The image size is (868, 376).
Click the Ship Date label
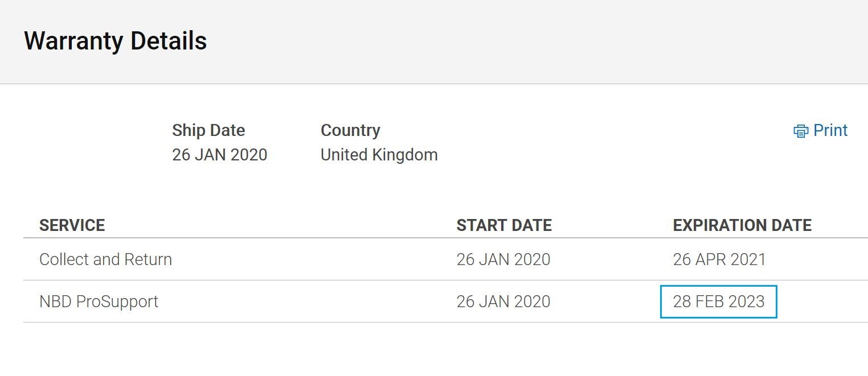[208, 130]
